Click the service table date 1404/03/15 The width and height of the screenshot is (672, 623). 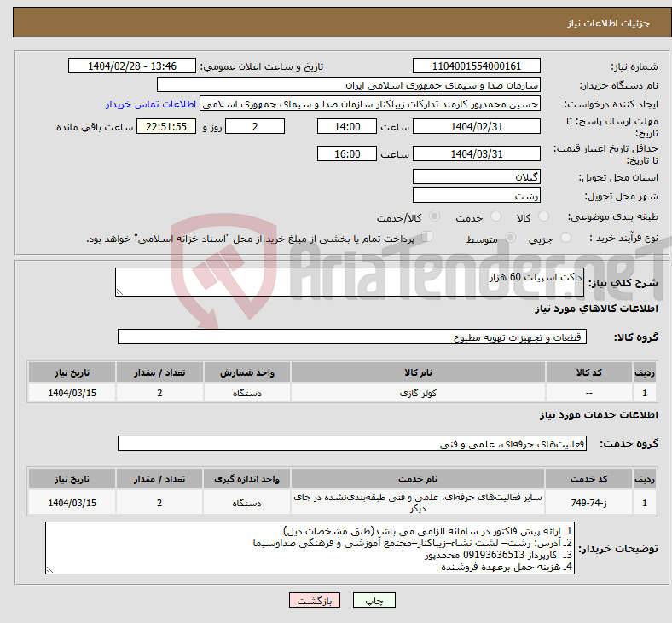tap(72, 502)
